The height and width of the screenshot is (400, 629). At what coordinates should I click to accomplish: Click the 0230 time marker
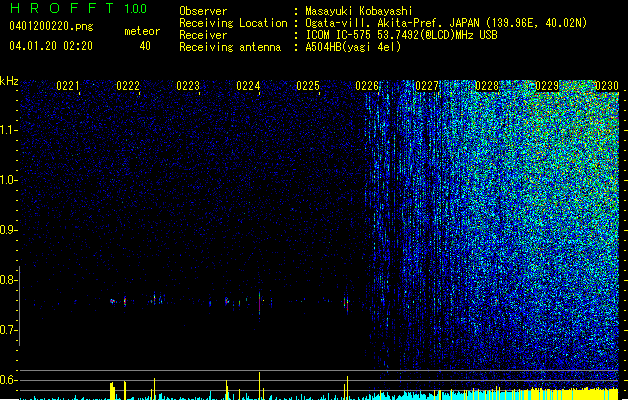pyautogui.click(x=607, y=86)
